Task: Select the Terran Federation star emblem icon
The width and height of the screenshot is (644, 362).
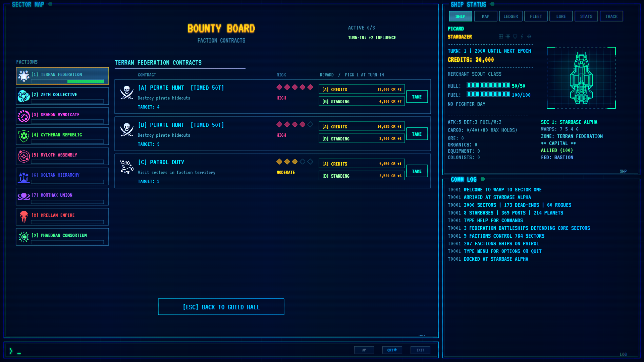Action: click(24, 76)
